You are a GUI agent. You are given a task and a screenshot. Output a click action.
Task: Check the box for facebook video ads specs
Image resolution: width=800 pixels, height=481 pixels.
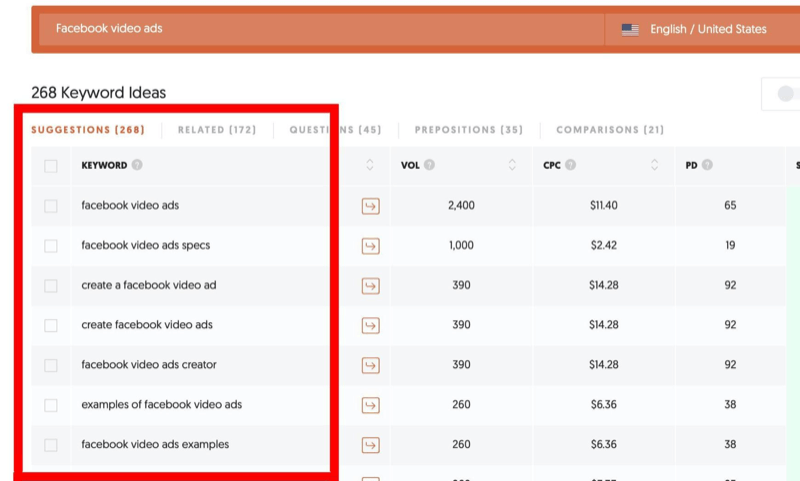click(51, 246)
